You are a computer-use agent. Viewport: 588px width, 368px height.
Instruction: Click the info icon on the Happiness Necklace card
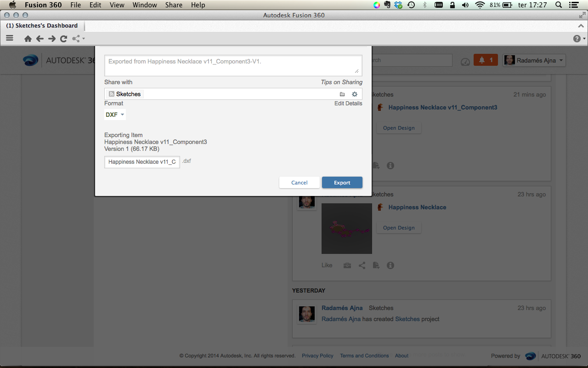point(390,265)
